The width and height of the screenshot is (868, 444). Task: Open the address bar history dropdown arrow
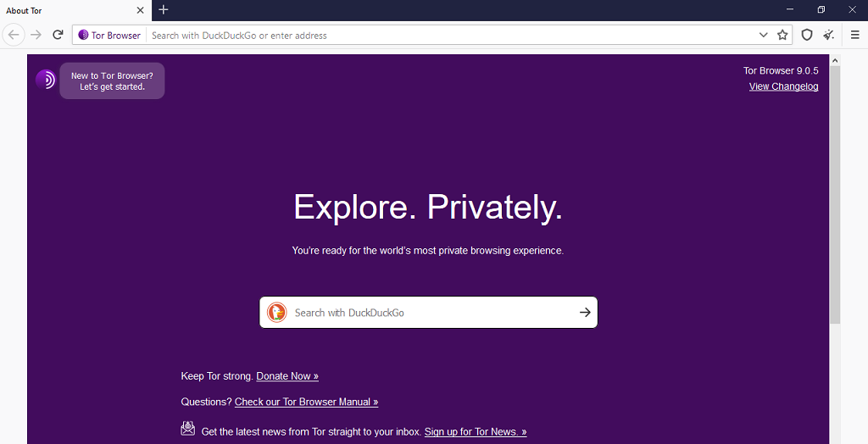click(x=764, y=35)
